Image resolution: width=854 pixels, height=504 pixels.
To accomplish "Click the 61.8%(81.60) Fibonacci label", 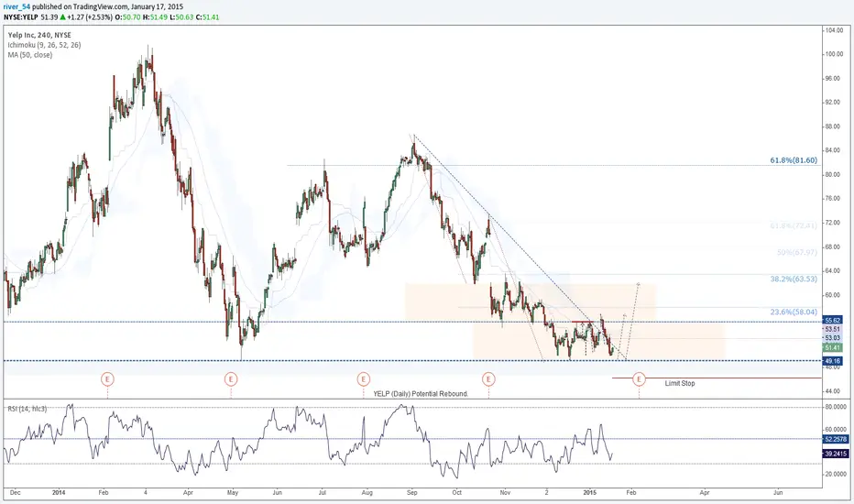I will (x=794, y=160).
